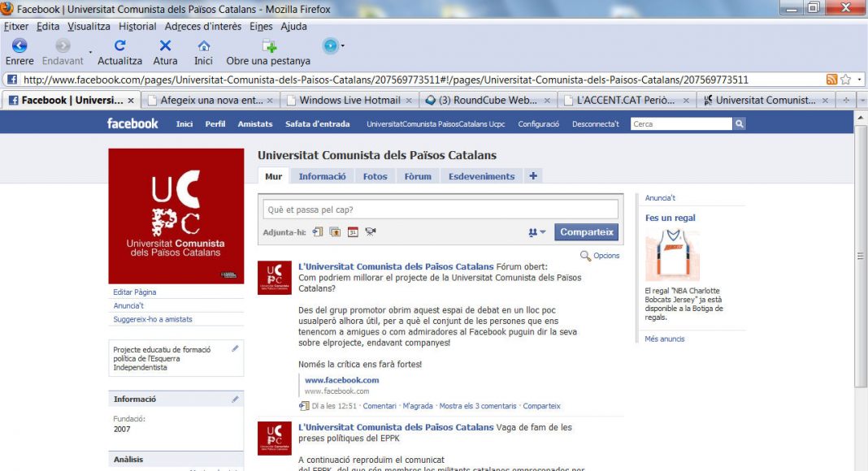Switch to the Fotos page tab

pyautogui.click(x=375, y=176)
